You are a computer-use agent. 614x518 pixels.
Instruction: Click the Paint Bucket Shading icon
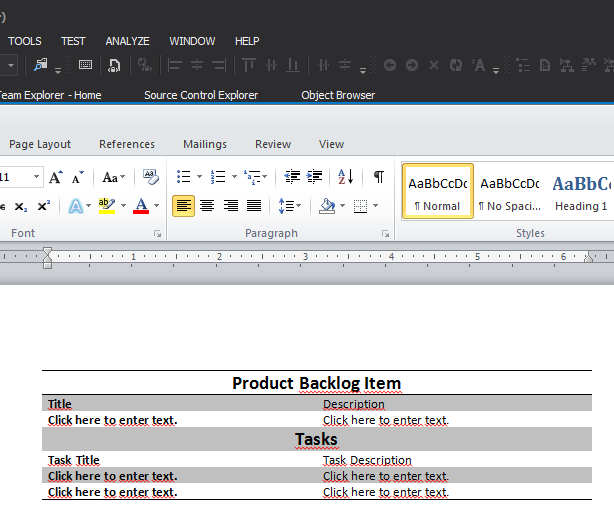[326, 206]
